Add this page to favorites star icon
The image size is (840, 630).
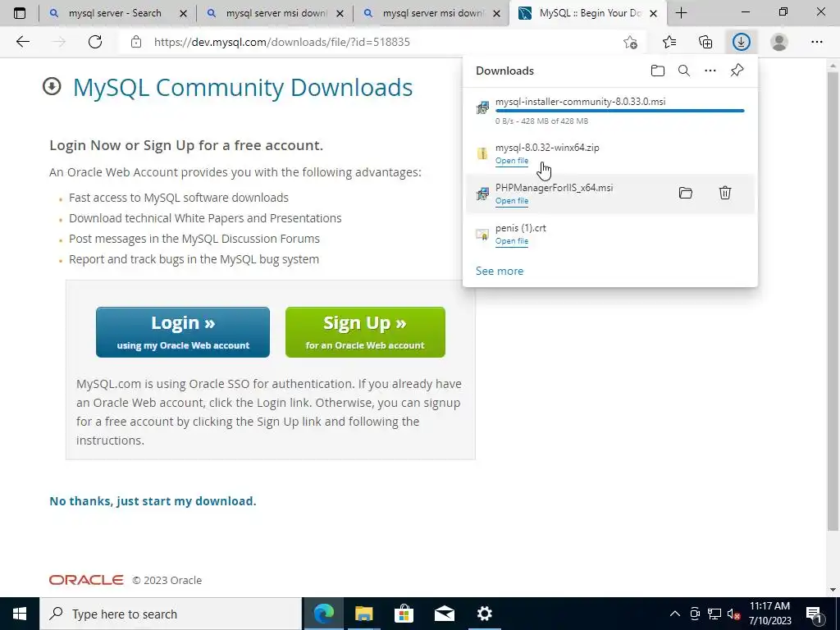pyautogui.click(x=631, y=42)
